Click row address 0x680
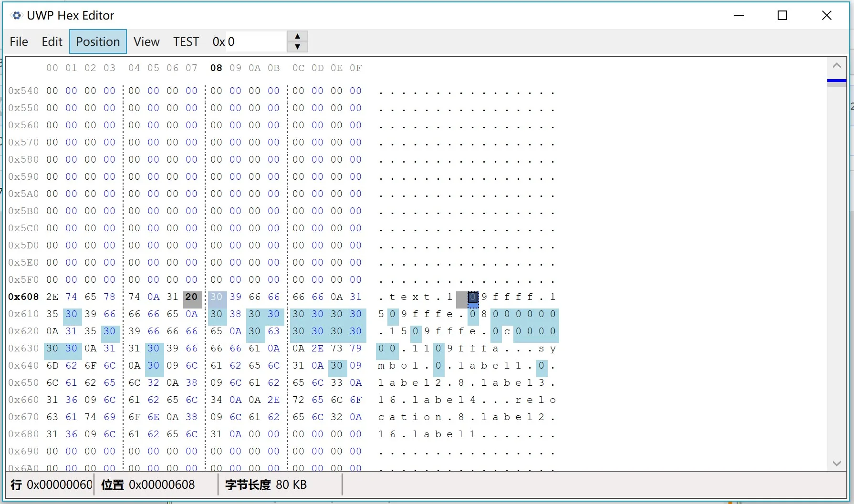The width and height of the screenshot is (854, 504). [x=23, y=434]
